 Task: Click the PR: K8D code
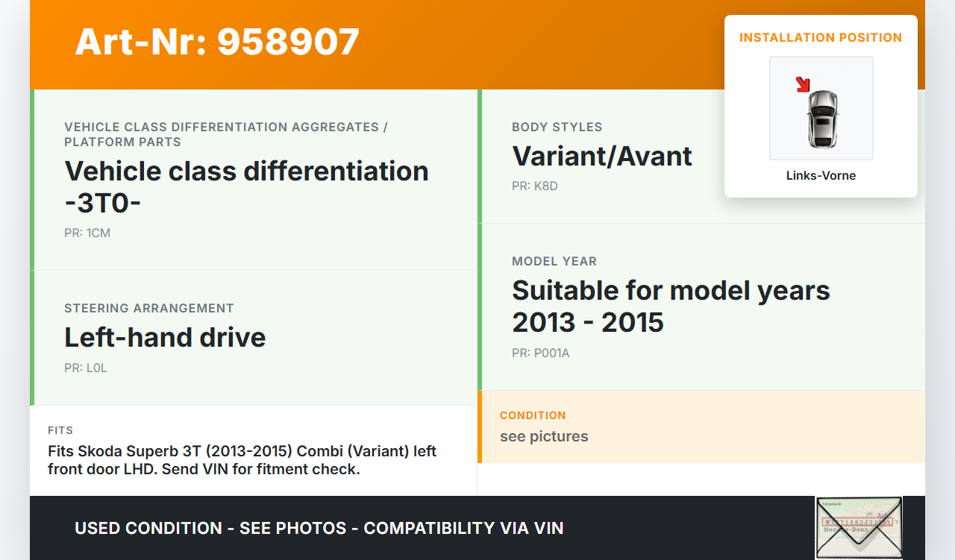click(534, 186)
